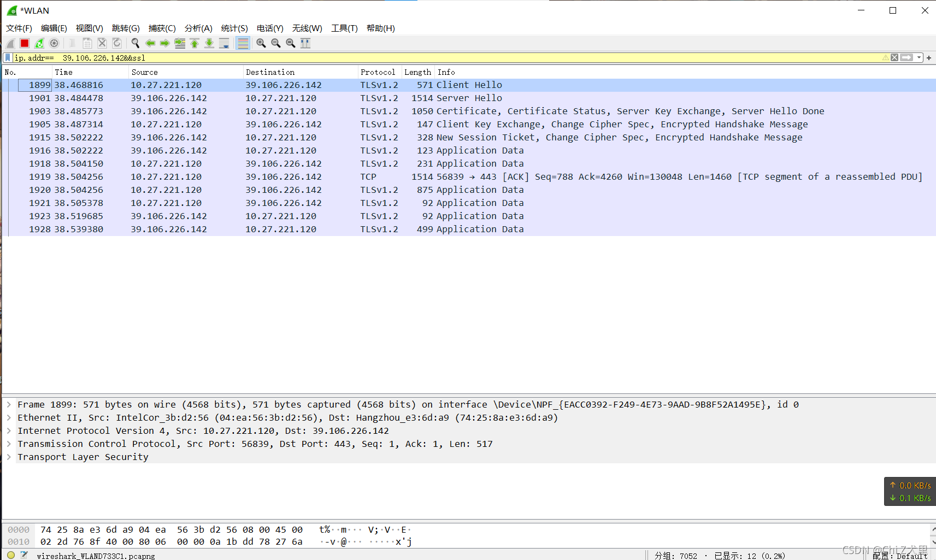
Task: Open the 工具(T) menu
Action: point(344,28)
